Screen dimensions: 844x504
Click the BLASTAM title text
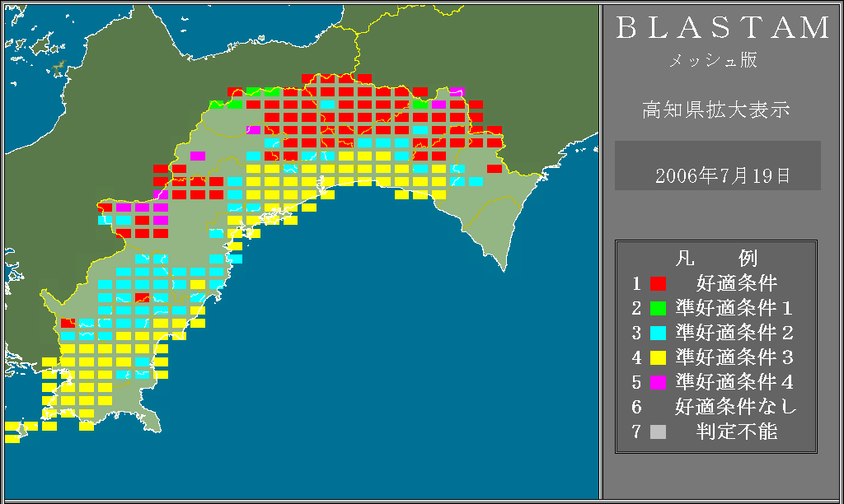(x=722, y=28)
